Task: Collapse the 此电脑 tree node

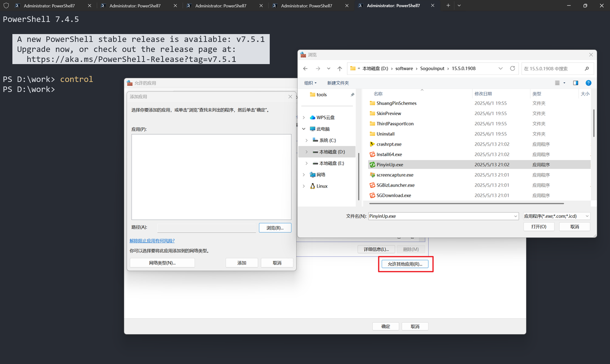Action: point(304,129)
